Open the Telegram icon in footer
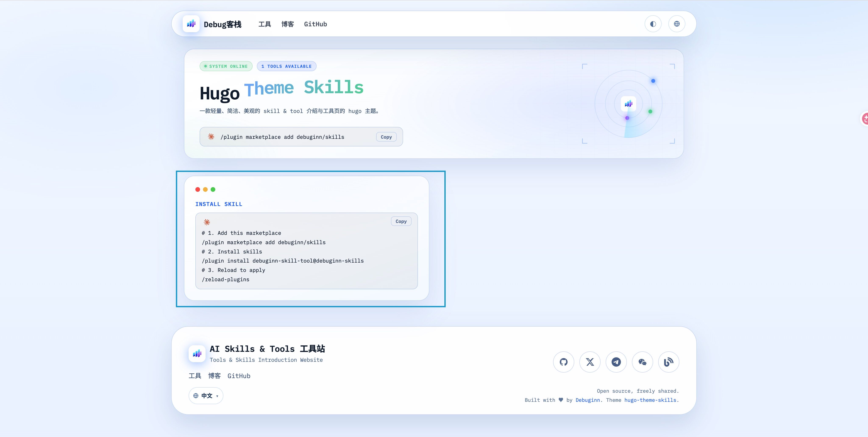 616,362
